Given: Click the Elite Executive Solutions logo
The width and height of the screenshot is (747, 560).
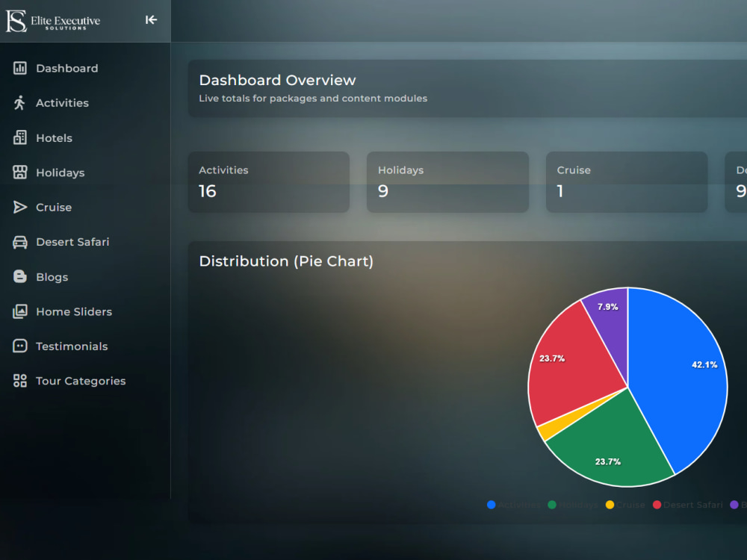Looking at the screenshot, I should pos(53,21).
